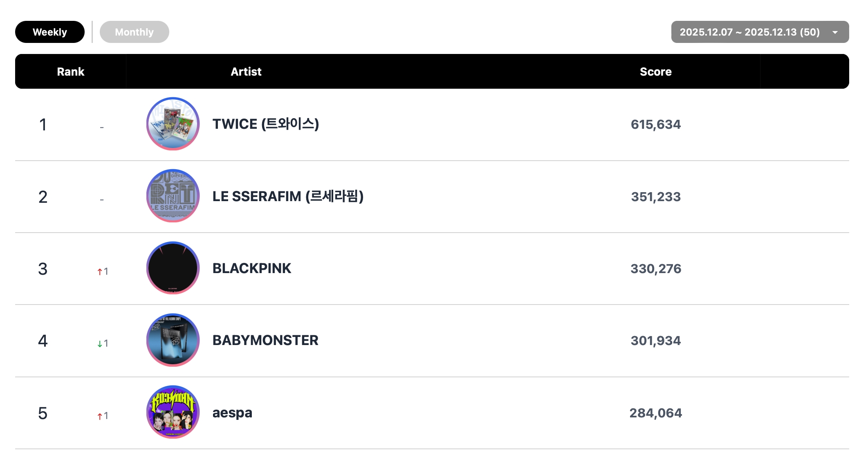Click BABYMONSTER green down-arrow rank indicator

tap(100, 344)
